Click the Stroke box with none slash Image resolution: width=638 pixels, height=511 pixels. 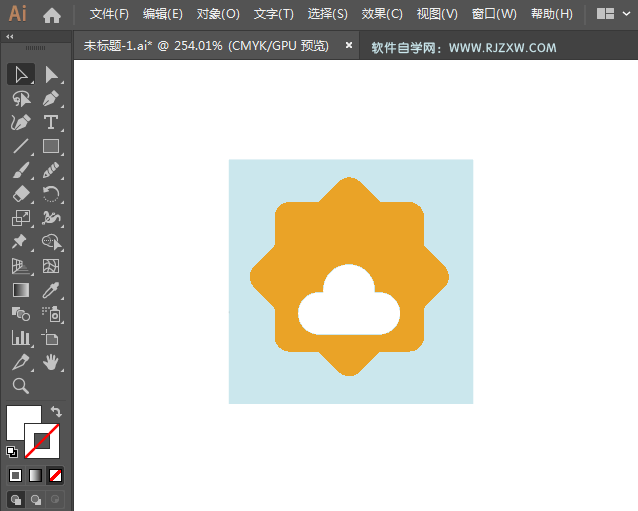[42, 441]
